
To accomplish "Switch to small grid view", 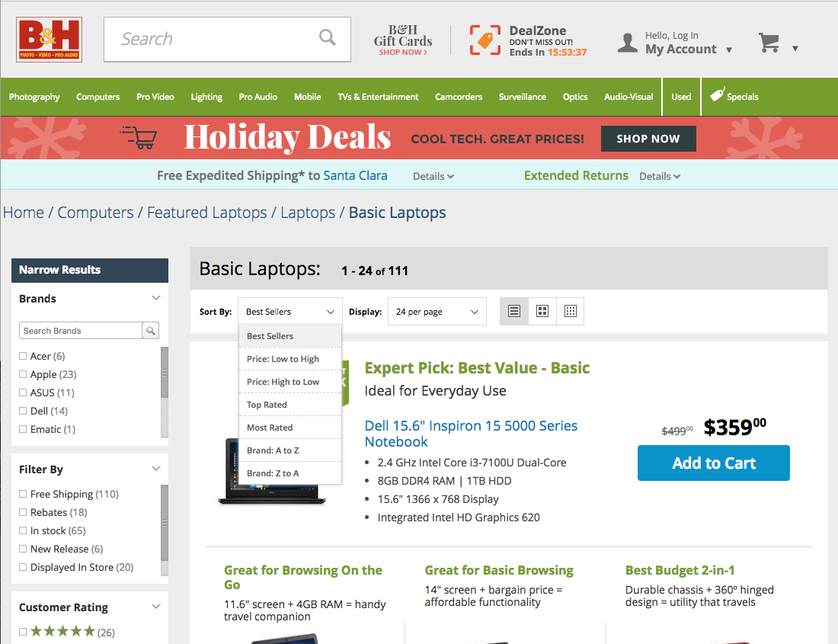I will point(571,311).
